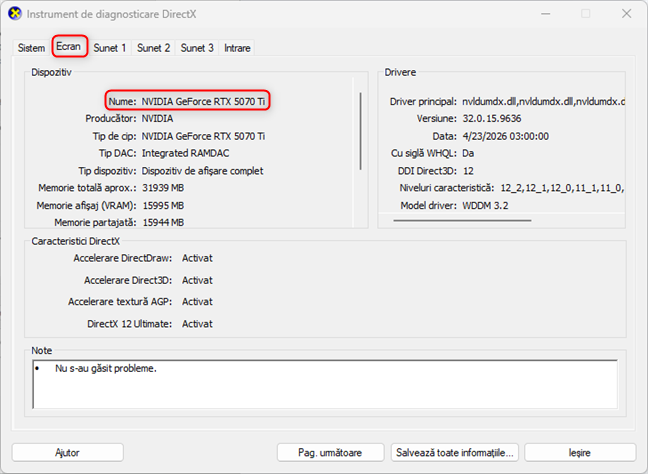Click the Memorie totală aprox. label

tap(87, 188)
